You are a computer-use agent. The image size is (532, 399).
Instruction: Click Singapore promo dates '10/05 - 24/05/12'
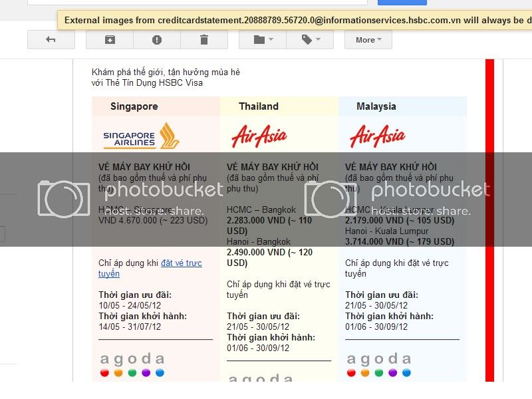coord(130,305)
